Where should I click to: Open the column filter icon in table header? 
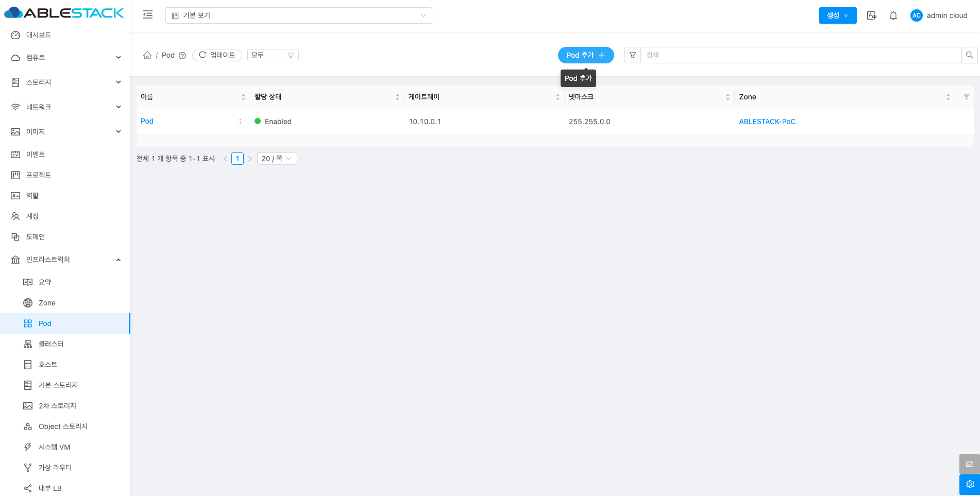coord(967,97)
